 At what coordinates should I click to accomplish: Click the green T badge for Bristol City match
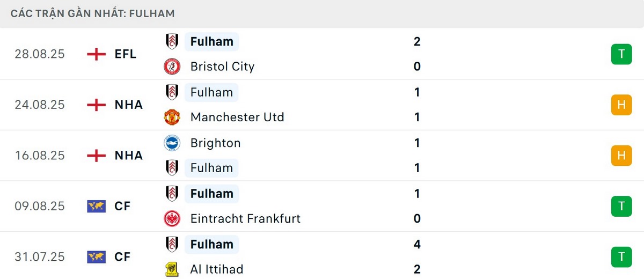tap(621, 54)
